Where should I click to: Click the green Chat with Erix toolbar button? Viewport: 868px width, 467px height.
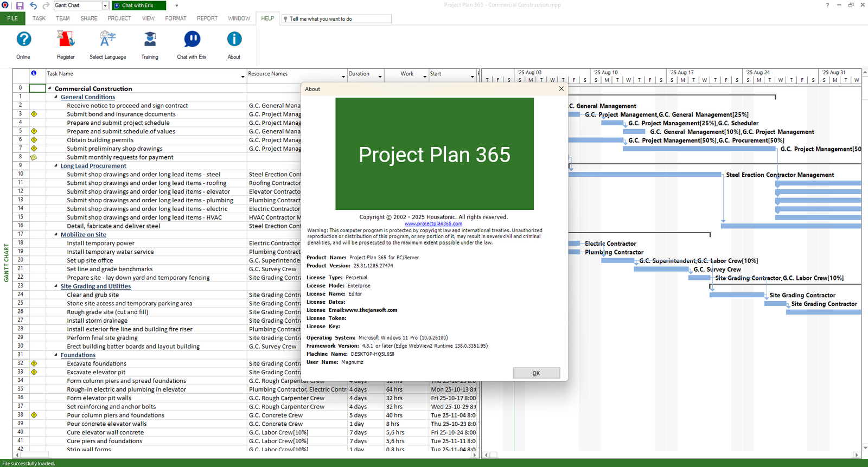click(x=139, y=5)
